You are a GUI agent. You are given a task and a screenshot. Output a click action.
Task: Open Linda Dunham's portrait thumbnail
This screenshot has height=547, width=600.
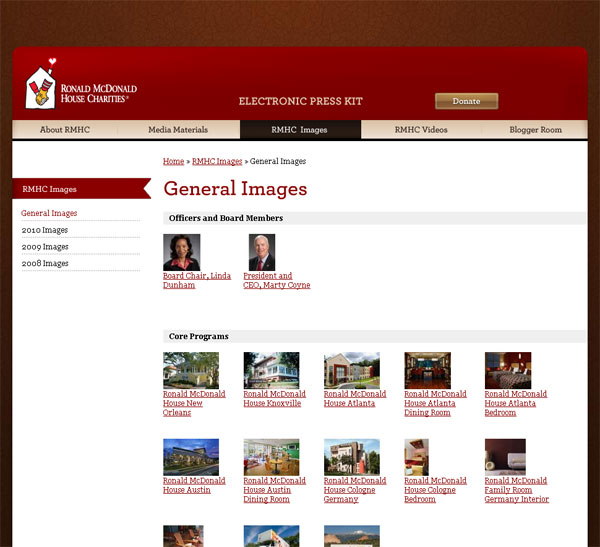tap(181, 252)
